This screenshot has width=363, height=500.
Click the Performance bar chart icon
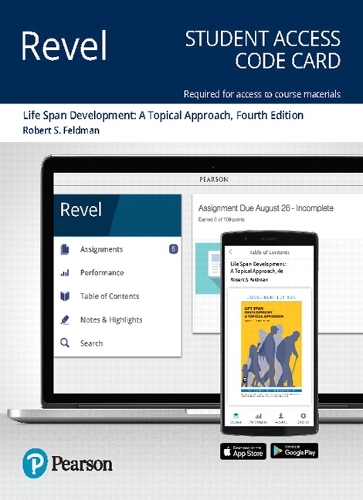coord(65,273)
